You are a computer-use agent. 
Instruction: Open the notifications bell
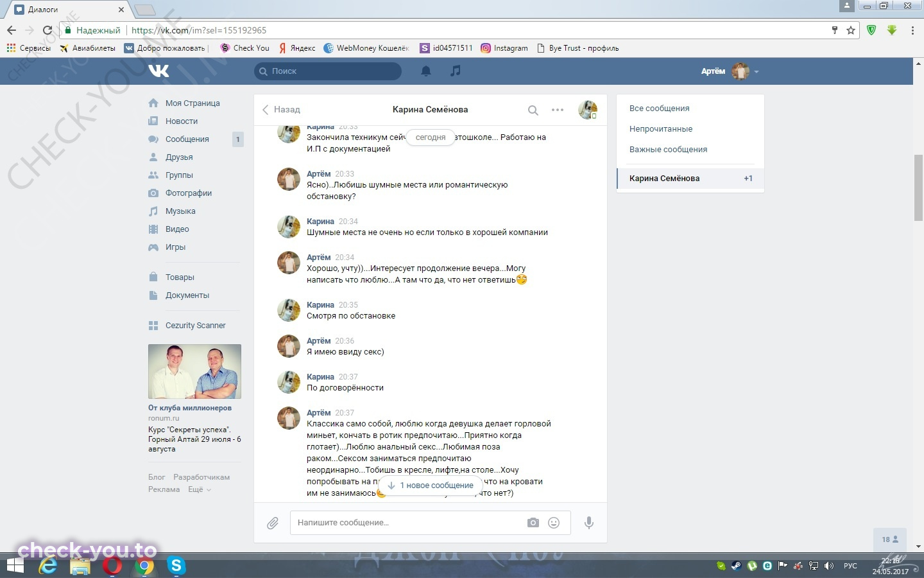[425, 71]
